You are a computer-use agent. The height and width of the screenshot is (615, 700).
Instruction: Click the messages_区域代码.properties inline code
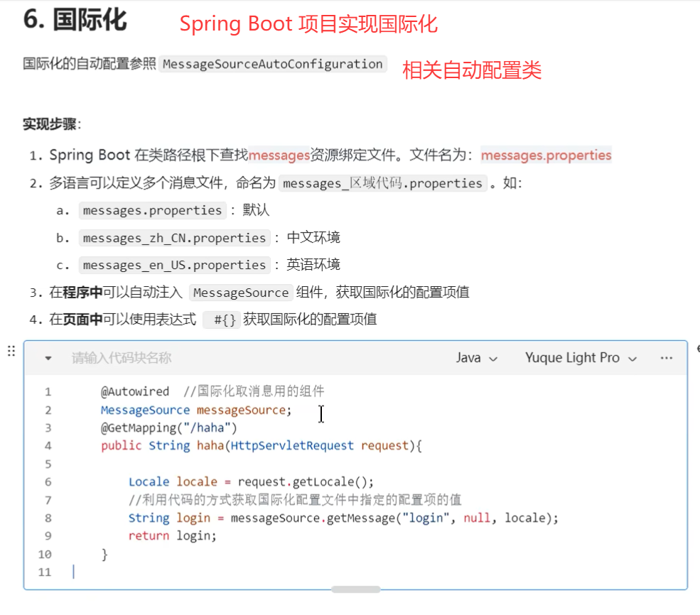382,183
